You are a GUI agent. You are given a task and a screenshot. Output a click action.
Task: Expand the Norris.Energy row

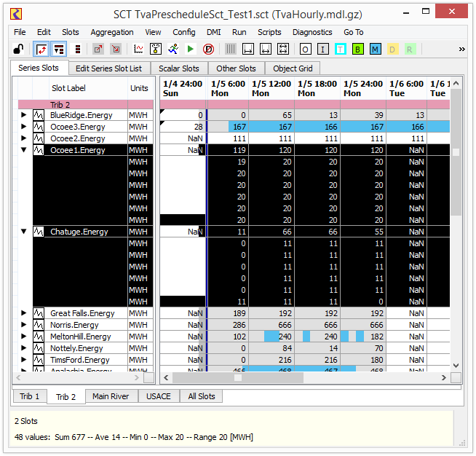click(24, 325)
